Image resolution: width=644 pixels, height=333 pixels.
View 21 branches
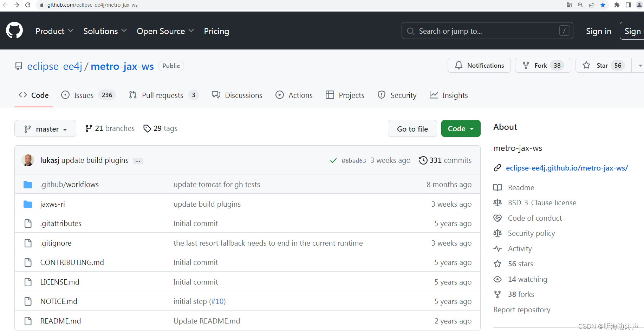tap(110, 128)
